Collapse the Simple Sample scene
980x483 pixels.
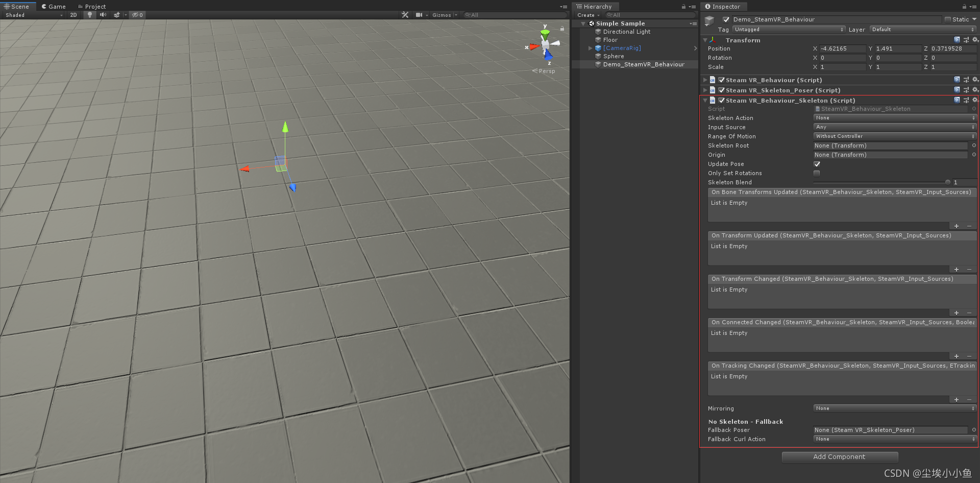[x=583, y=23]
